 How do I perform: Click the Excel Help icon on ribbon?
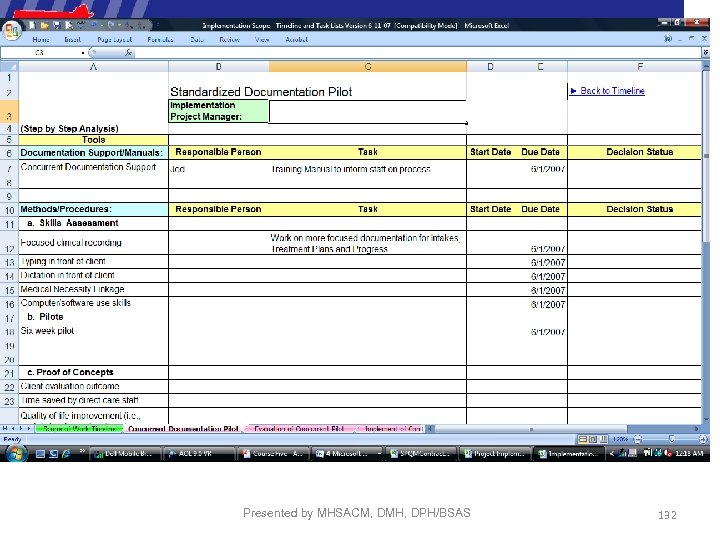tap(668, 39)
